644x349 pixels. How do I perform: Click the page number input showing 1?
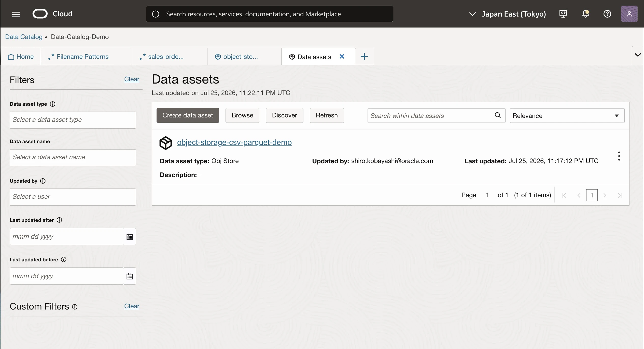point(487,195)
